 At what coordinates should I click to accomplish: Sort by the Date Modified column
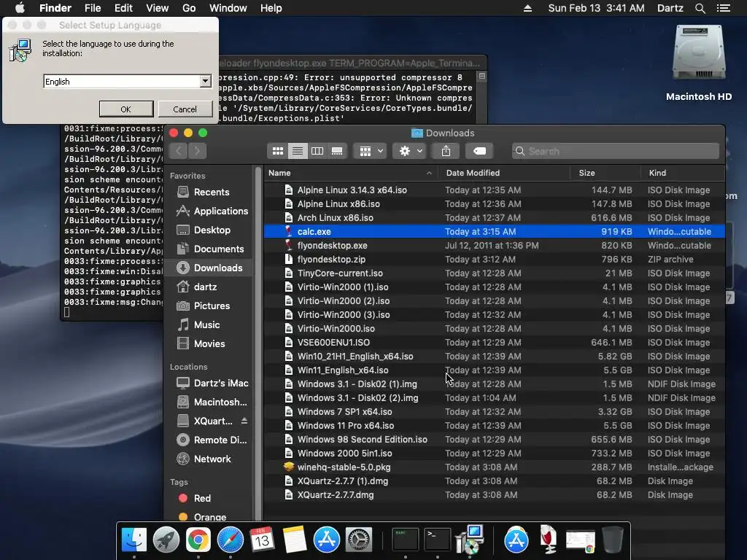[504, 173]
